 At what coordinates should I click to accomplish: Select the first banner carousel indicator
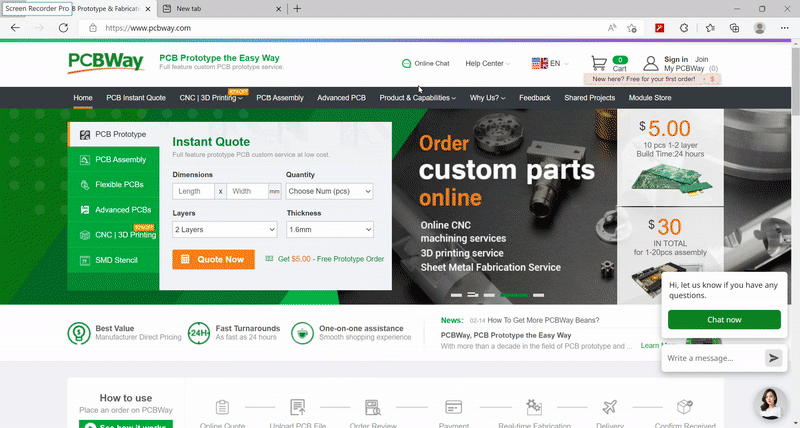pos(456,295)
